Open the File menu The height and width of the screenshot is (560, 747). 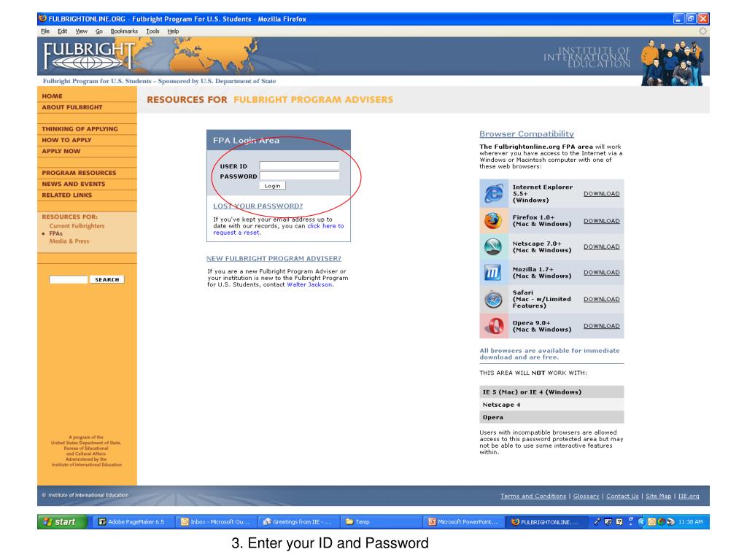click(x=45, y=31)
